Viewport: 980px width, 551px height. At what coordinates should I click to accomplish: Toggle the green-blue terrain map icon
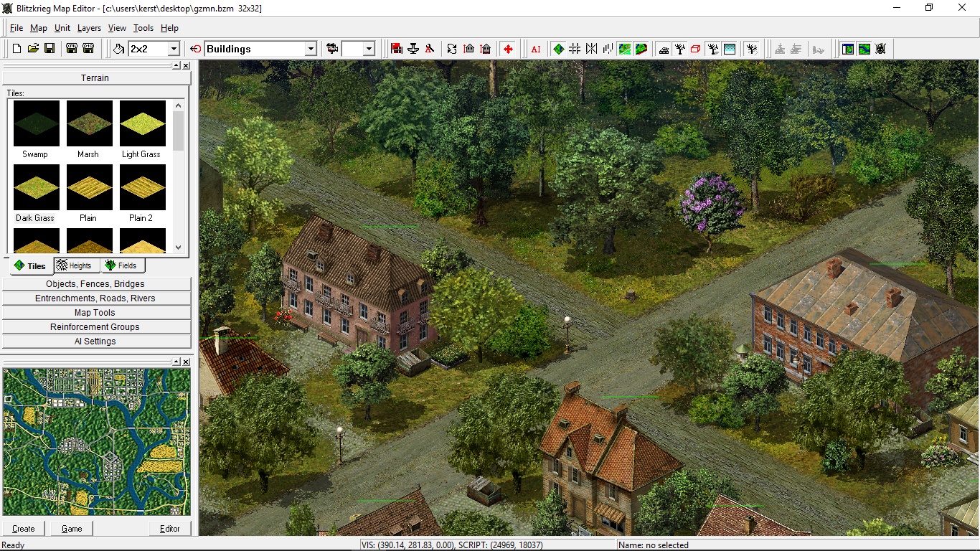625,49
